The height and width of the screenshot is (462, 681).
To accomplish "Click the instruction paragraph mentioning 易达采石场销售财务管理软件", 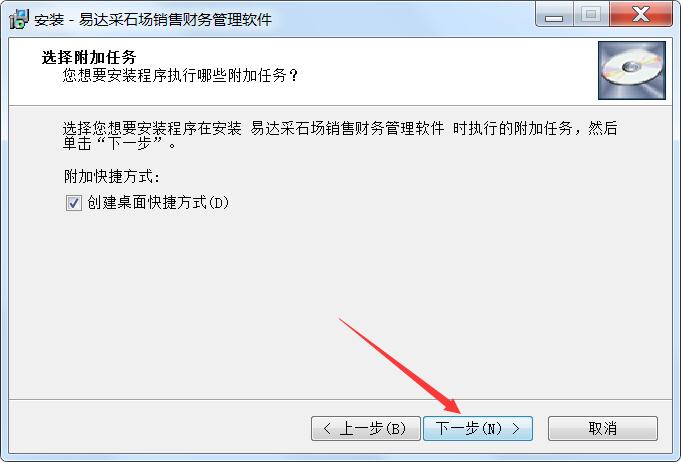I will pos(340,135).
